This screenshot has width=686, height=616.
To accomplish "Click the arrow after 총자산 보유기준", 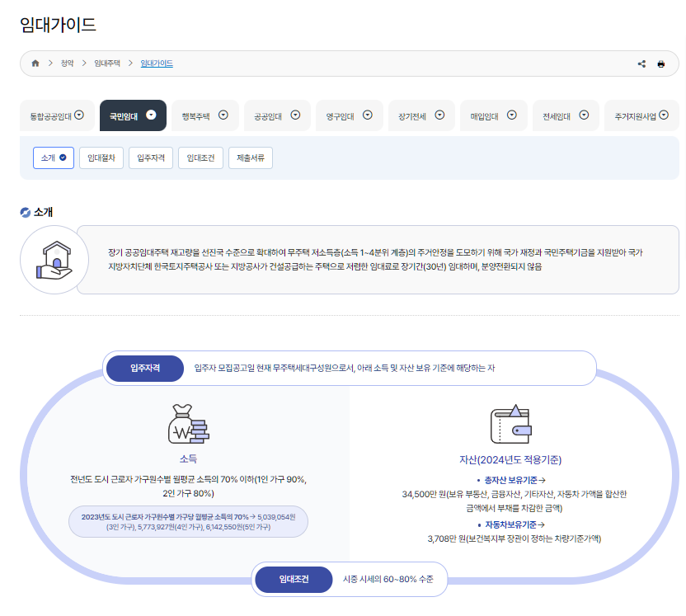I will pos(541,481).
